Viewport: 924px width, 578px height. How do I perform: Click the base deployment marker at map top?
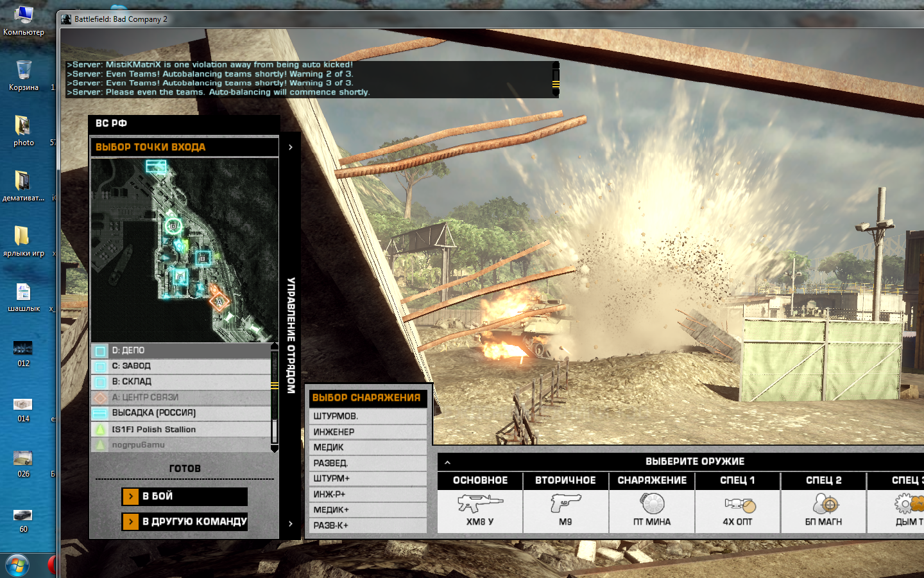point(156,167)
